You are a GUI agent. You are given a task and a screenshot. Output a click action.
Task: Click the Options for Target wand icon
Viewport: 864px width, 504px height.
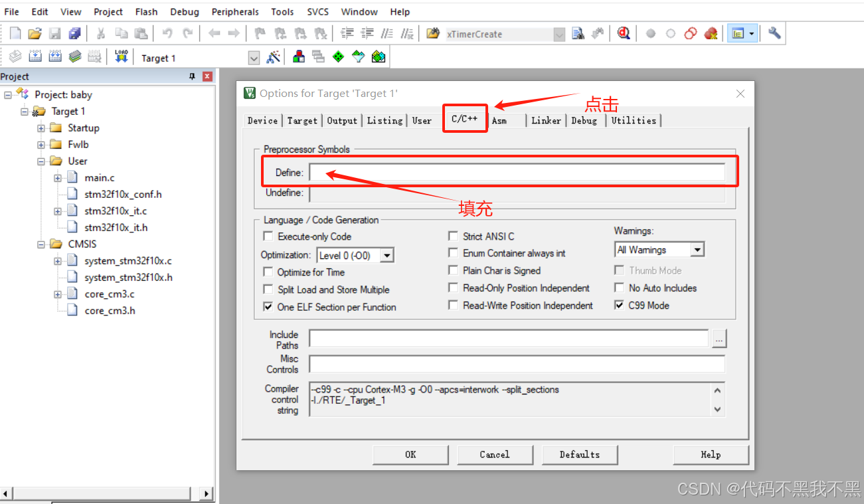coord(273,57)
